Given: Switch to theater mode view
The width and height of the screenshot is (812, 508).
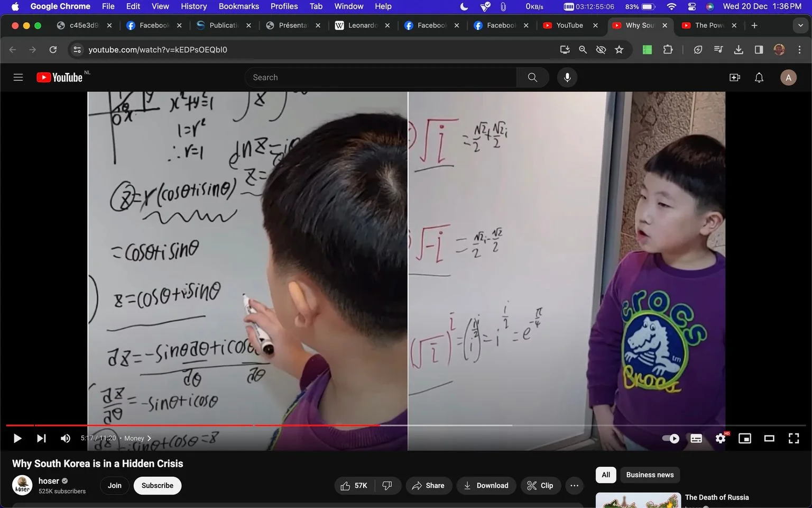Looking at the screenshot, I should coord(769,438).
